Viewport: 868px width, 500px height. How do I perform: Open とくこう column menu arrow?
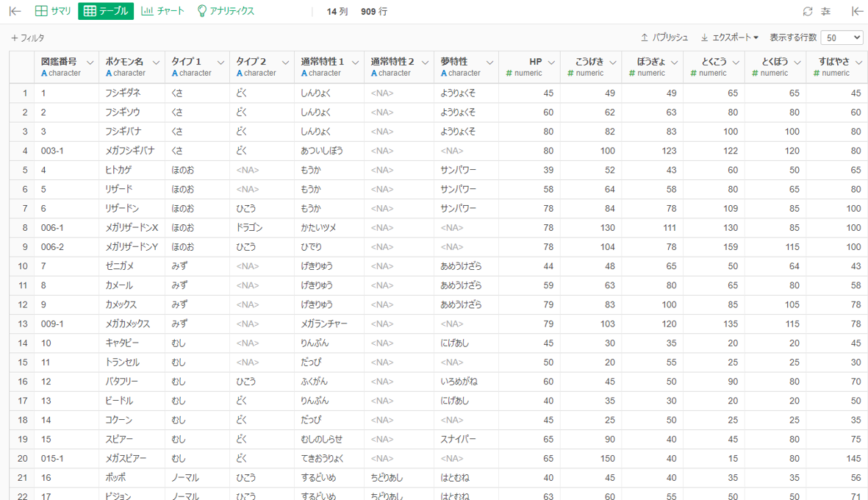click(736, 63)
